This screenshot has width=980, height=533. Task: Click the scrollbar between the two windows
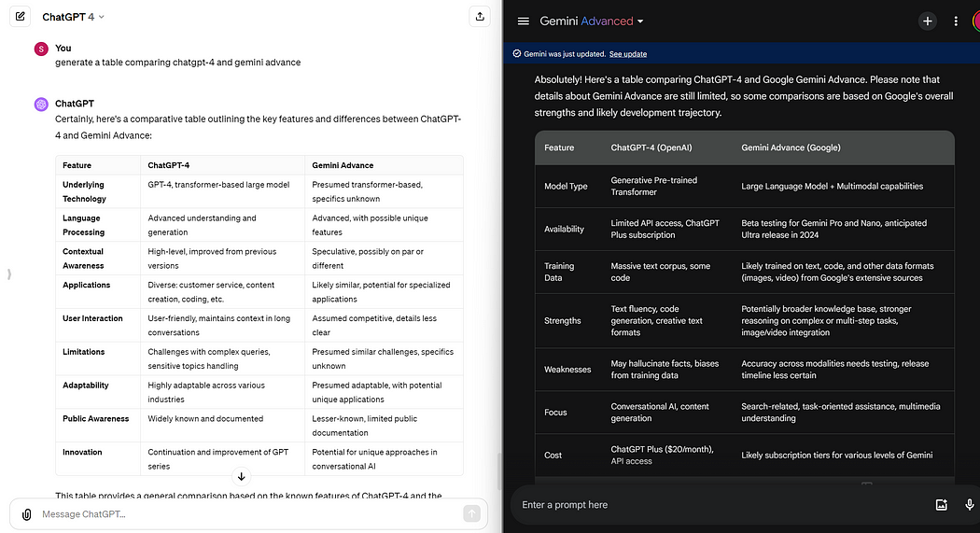click(499, 470)
